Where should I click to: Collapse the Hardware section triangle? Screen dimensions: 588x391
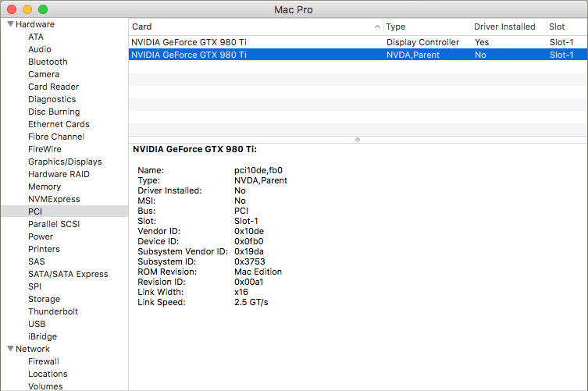click(x=10, y=24)
